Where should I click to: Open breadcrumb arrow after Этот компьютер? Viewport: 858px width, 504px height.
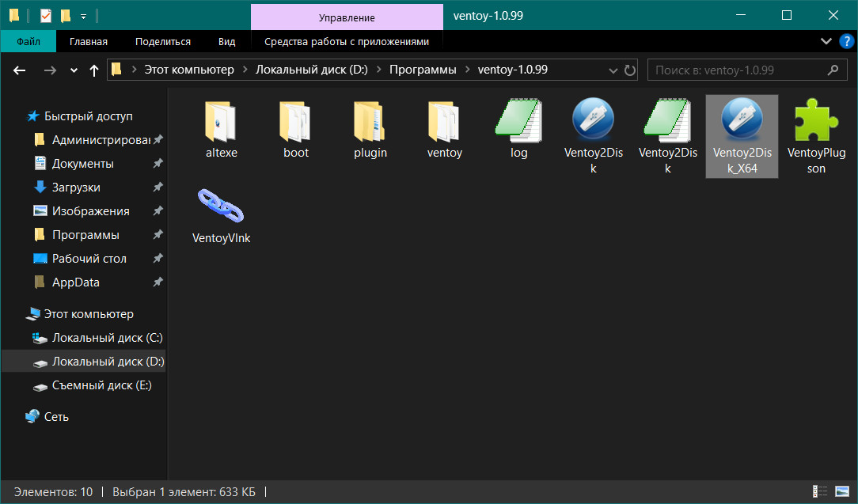[245, 70]
